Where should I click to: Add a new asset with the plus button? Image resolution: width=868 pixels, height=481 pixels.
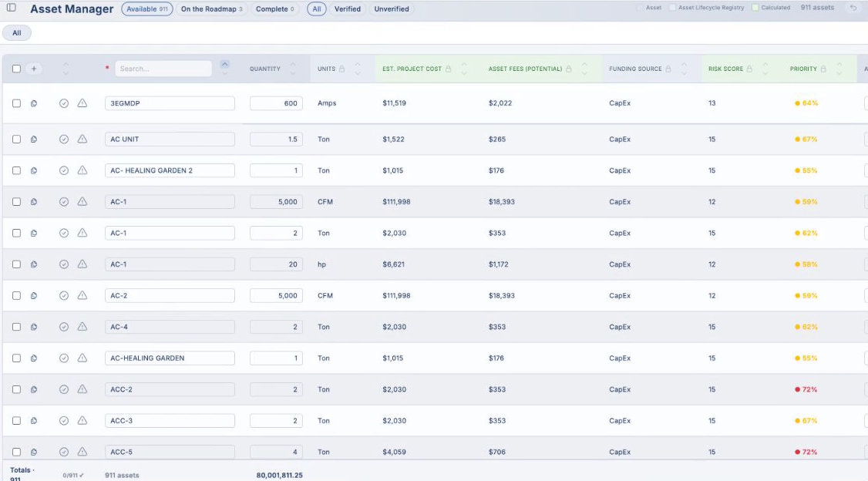point(34,69)
